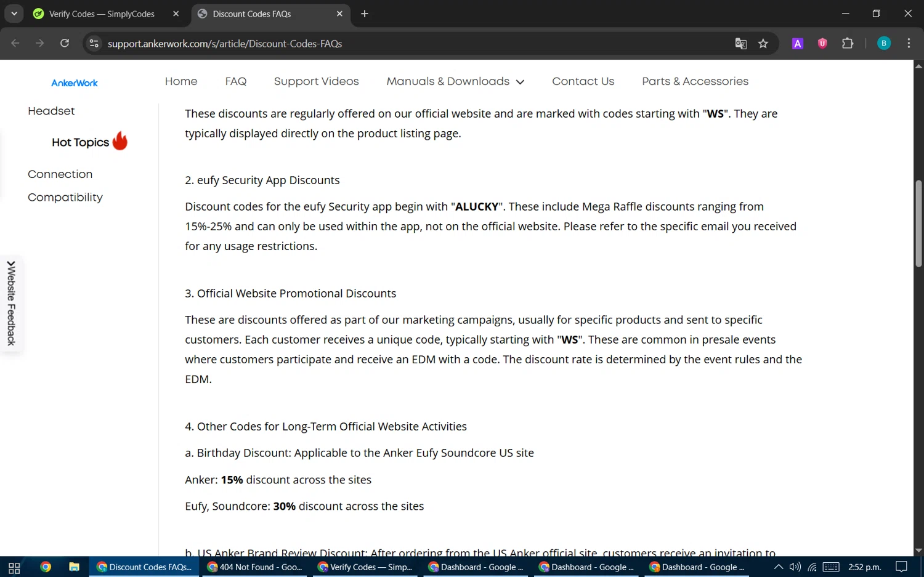Click the line "a. Birthday Discount: Applicable to..."
This screenshot has height=577, width=924.
[360, 453]
